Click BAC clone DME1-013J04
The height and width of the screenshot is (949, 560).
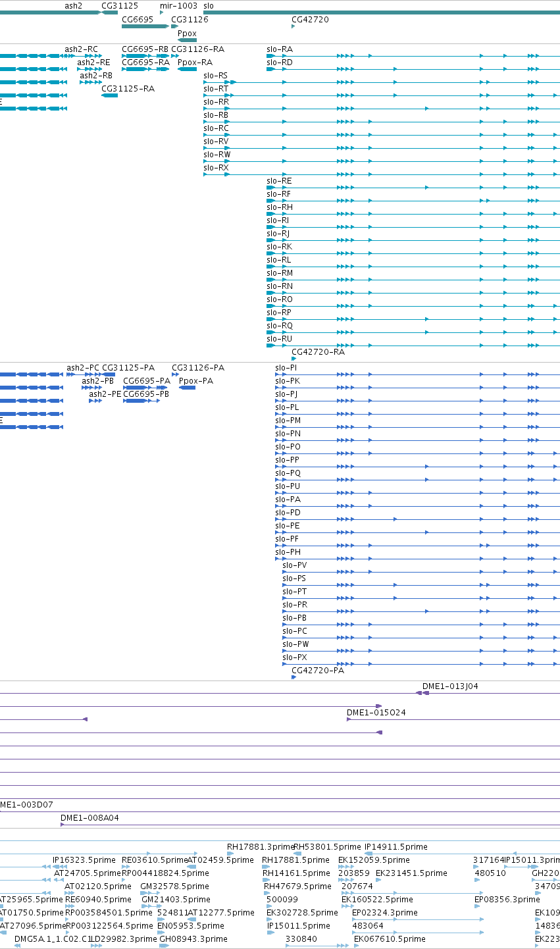450,686
